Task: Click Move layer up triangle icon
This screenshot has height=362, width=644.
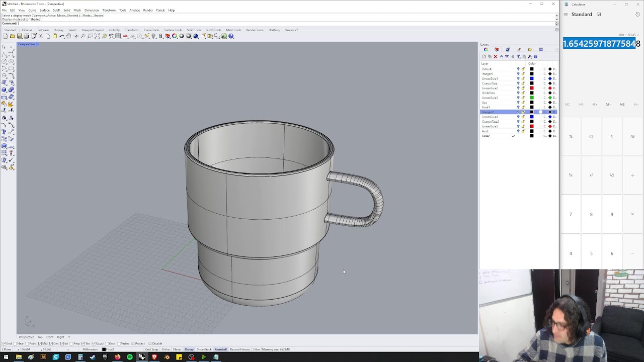Action: click(501, 57)
